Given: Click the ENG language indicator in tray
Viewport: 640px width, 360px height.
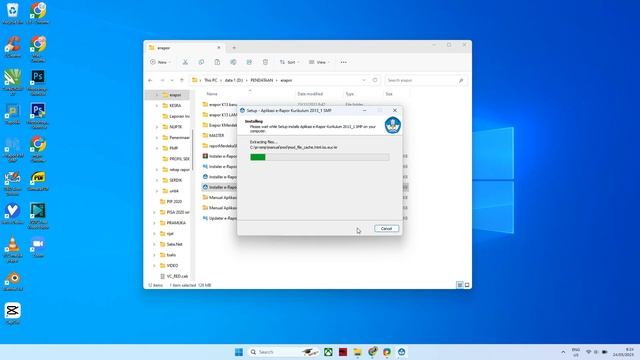Looking at the screenshot, I should (x=576, y=352).
